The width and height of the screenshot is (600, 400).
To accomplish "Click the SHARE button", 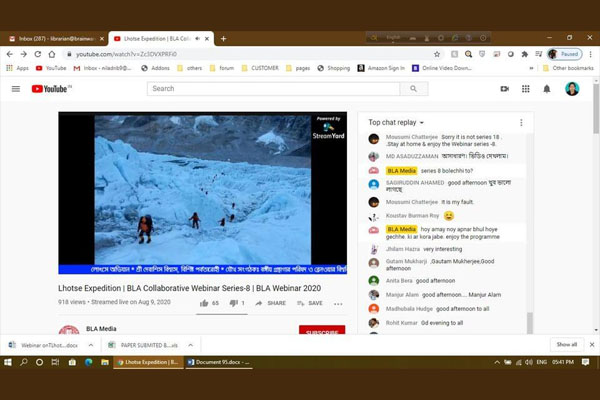I will coord(271,303).
